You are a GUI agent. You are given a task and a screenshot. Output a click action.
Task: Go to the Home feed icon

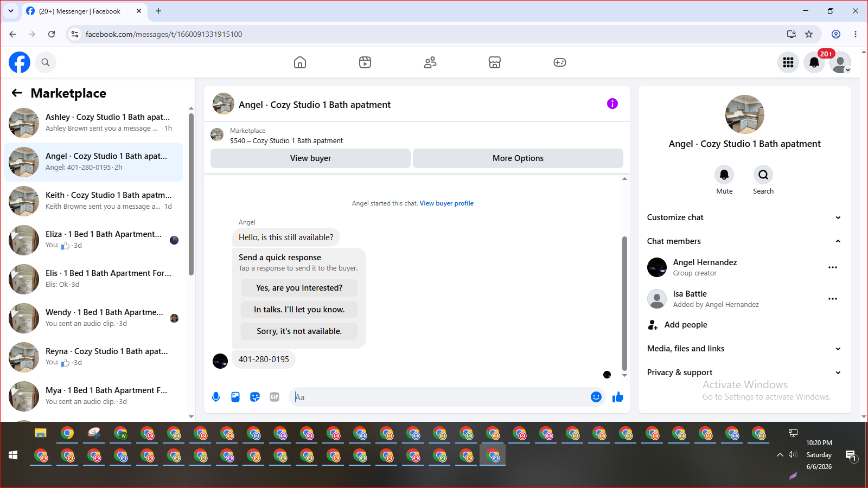[300, 62]
